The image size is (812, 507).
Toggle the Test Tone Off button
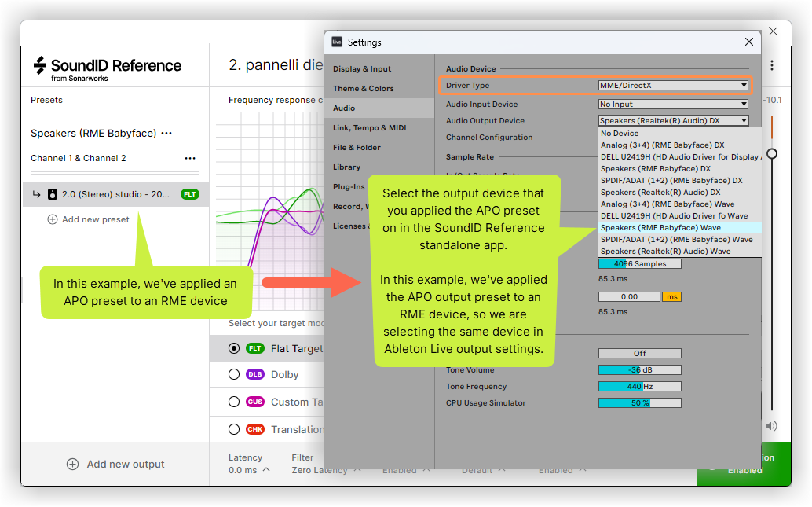click(x=639, y=353)
